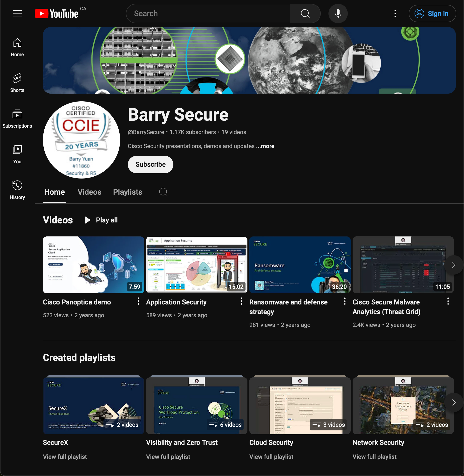
Task: Click the Subscribe button
Action: [150, 165]
